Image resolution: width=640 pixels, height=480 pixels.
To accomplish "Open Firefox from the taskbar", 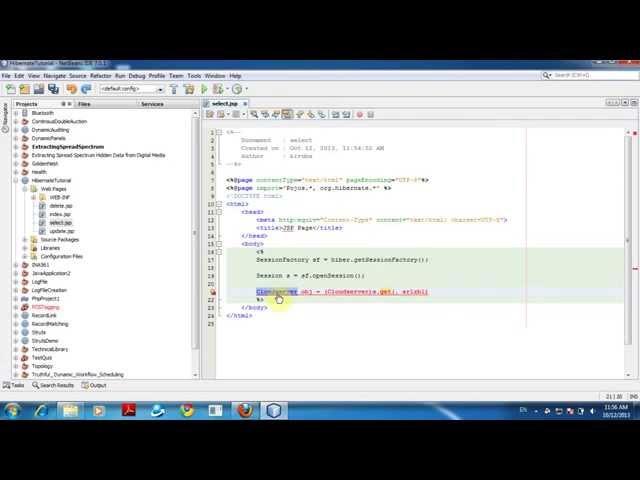I will 245,411.
